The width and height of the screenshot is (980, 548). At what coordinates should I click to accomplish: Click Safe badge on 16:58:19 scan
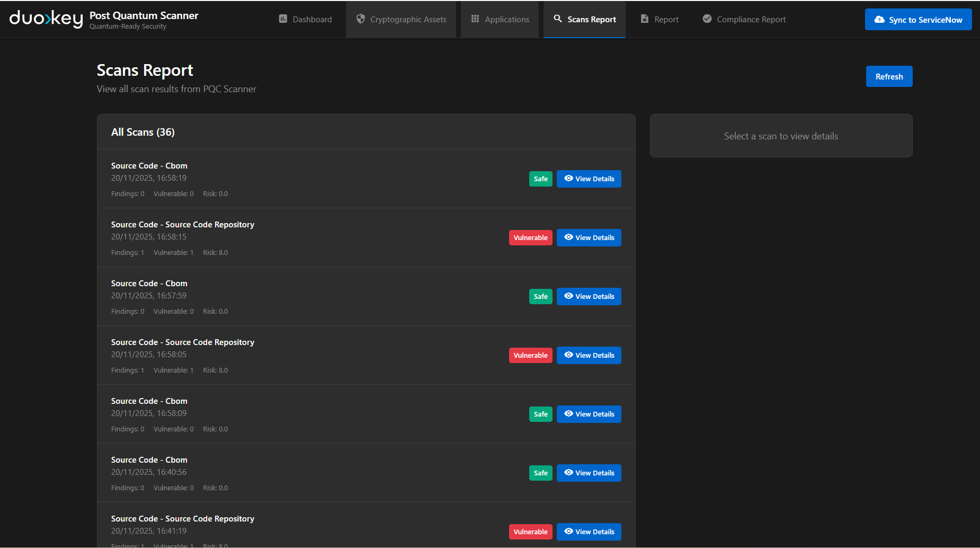click(540, 179)
